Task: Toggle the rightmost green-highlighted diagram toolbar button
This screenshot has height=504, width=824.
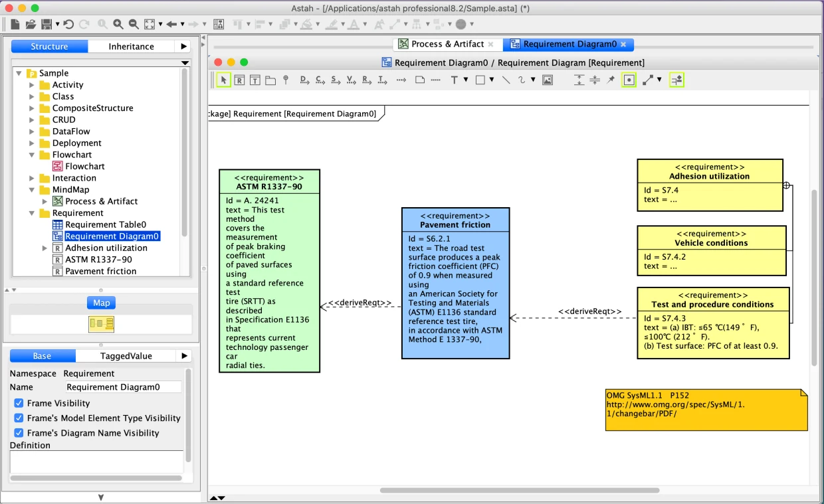Action: pyautogui.click(x=676, y=80)
